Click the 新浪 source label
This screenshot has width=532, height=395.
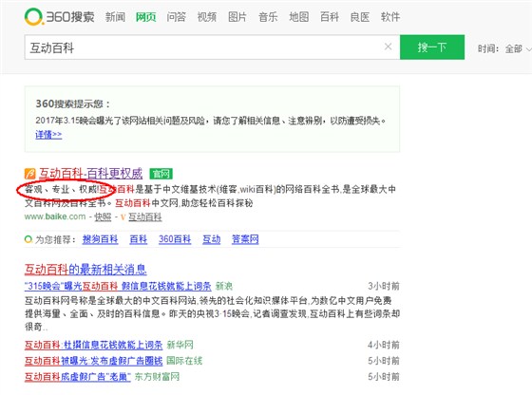click(224, 286)
